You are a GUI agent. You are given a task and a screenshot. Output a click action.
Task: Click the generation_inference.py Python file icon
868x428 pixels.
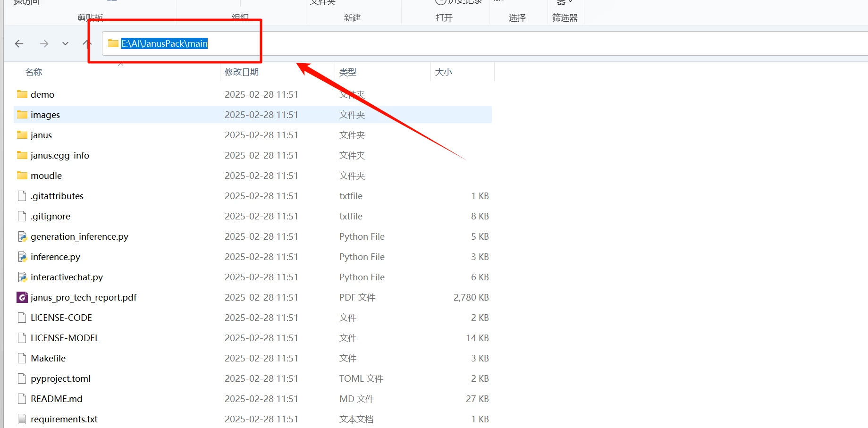pyautogui.click(x=22, y=236)
